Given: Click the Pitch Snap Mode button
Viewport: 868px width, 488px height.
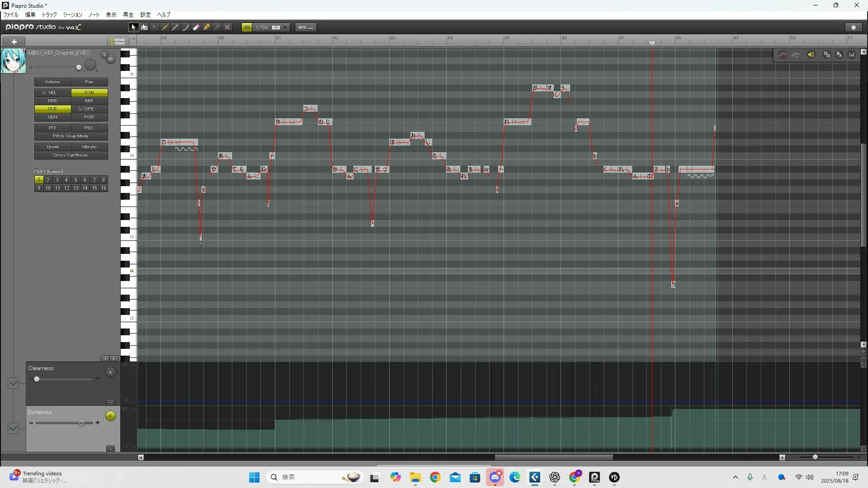Looking at the screenshot, I should (71, 136).
